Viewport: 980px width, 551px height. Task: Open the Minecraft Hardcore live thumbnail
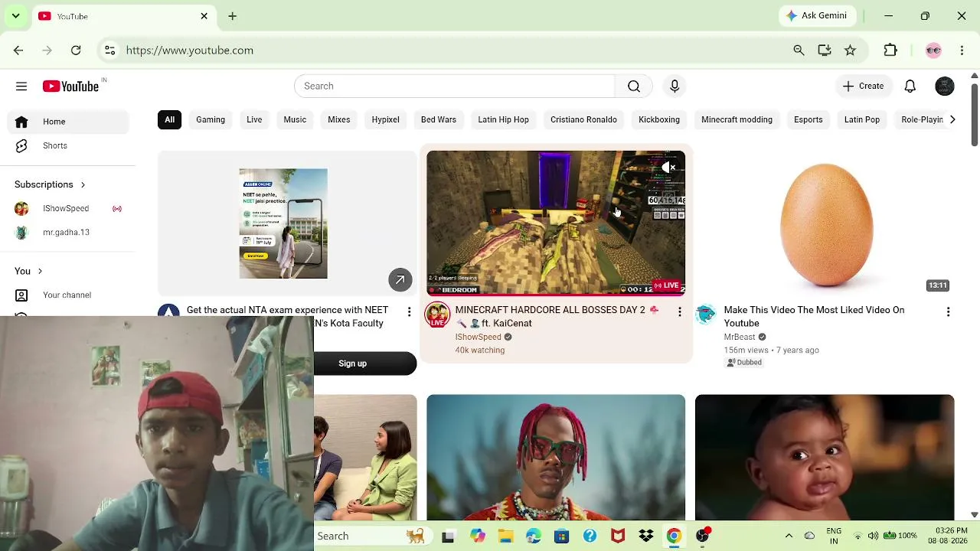coord(556,223)
